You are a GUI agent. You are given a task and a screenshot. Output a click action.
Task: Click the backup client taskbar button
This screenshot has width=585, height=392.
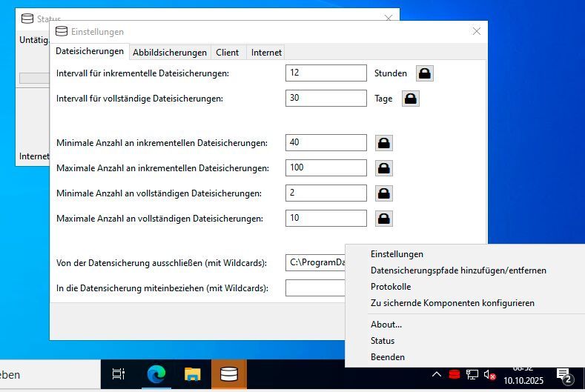coord(228,374)
